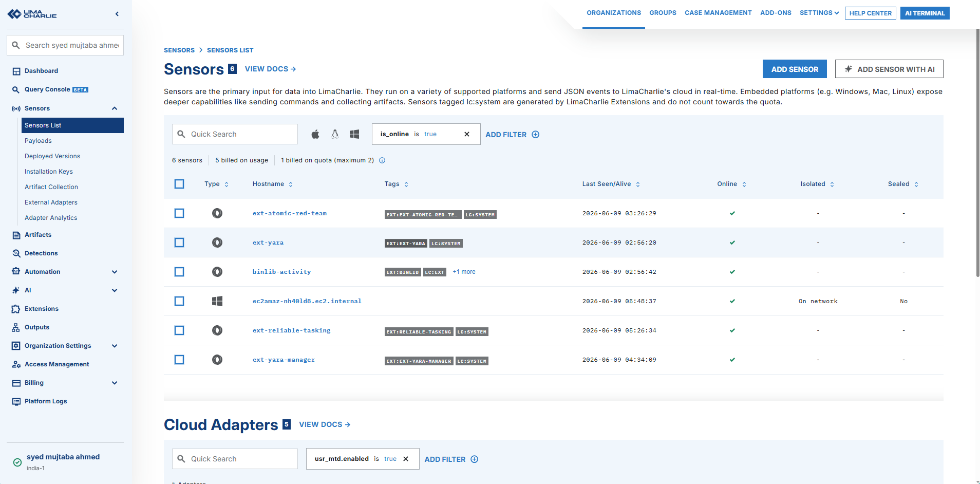Click the LimaCharlie logo

(x=32, y=14)
